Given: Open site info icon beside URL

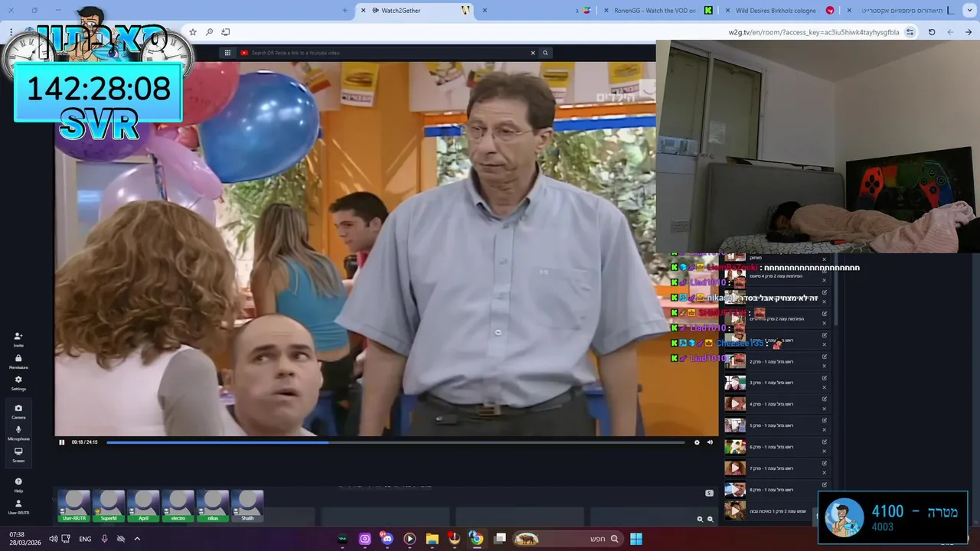Looking at the screenshot, I should pyautogui.click(x=910, y=32).
